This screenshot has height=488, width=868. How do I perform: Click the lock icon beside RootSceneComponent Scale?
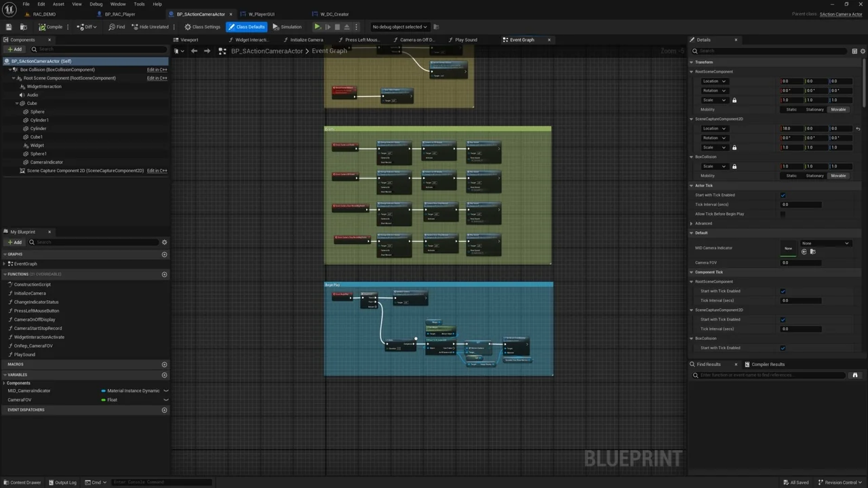pyautogui.click(x=734, y=100)
